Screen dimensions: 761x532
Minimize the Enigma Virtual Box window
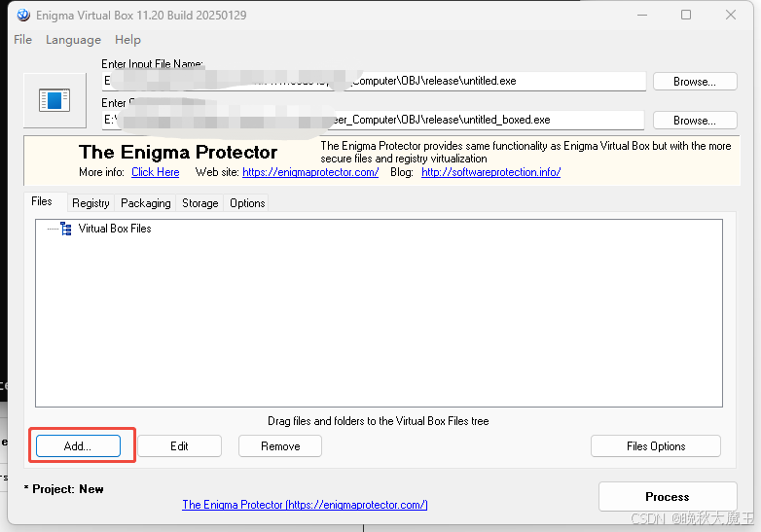click(642, 15)
